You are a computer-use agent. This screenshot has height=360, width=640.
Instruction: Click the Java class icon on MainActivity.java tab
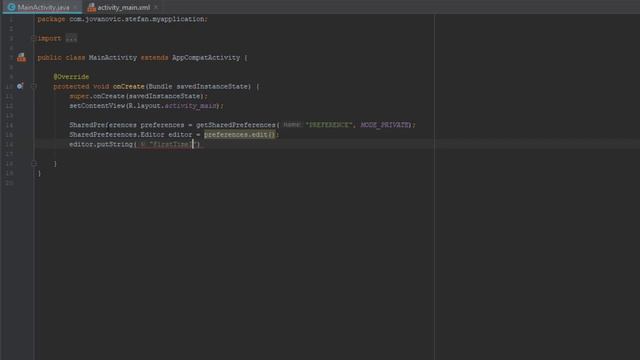11,7
